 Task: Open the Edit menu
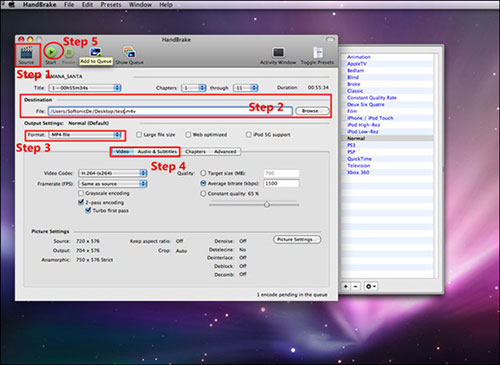pos(87,5)
